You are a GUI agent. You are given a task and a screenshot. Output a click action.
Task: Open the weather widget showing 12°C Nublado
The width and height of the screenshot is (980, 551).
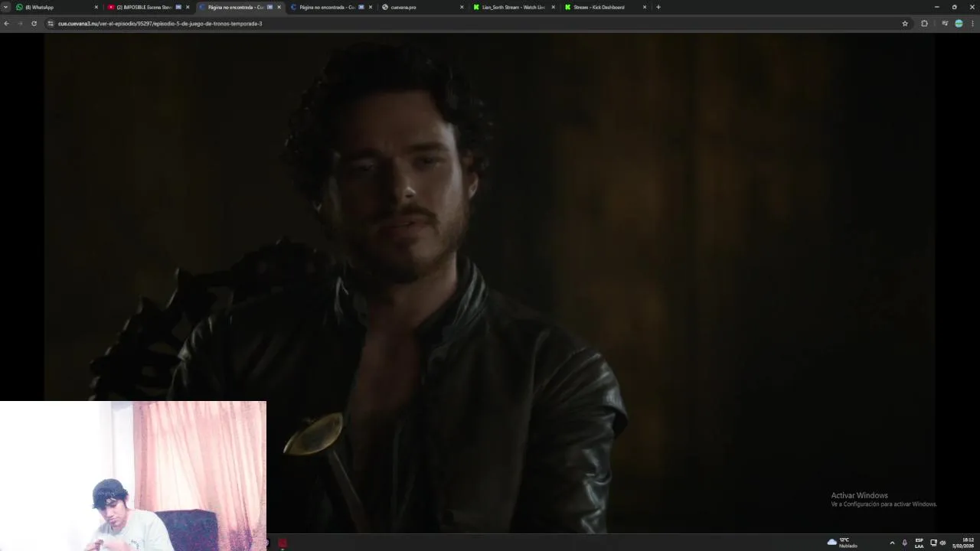pyautogui.click(x=842, y=543)
